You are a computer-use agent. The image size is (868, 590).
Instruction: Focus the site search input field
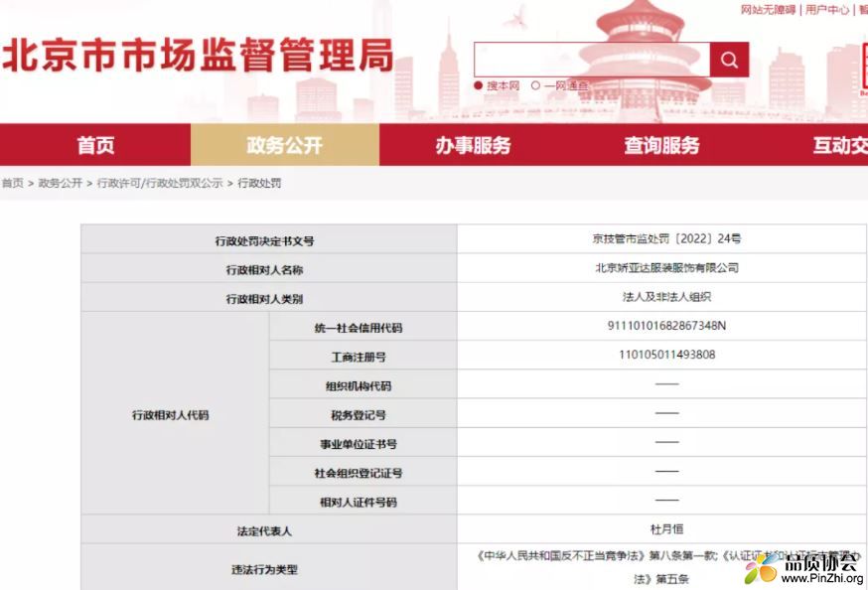592,60
